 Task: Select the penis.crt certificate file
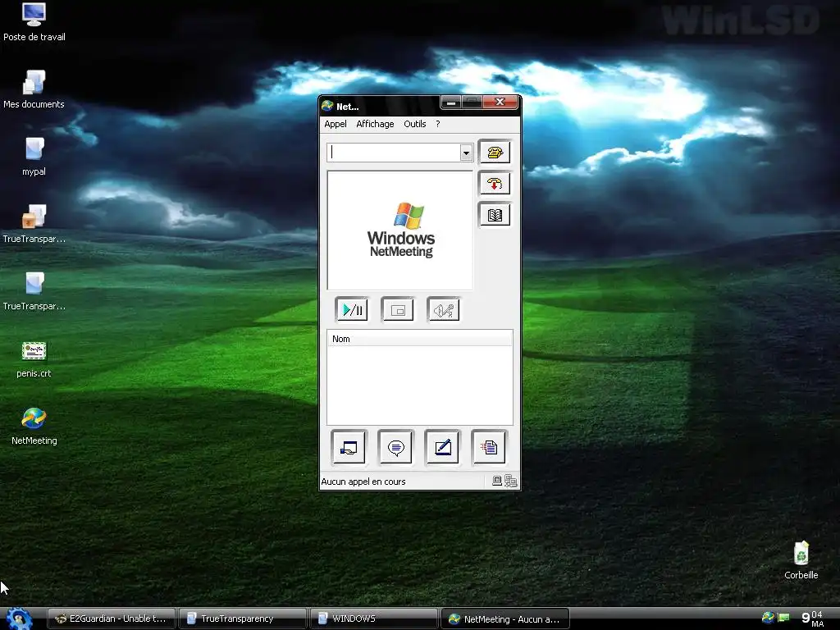(34, 359)
